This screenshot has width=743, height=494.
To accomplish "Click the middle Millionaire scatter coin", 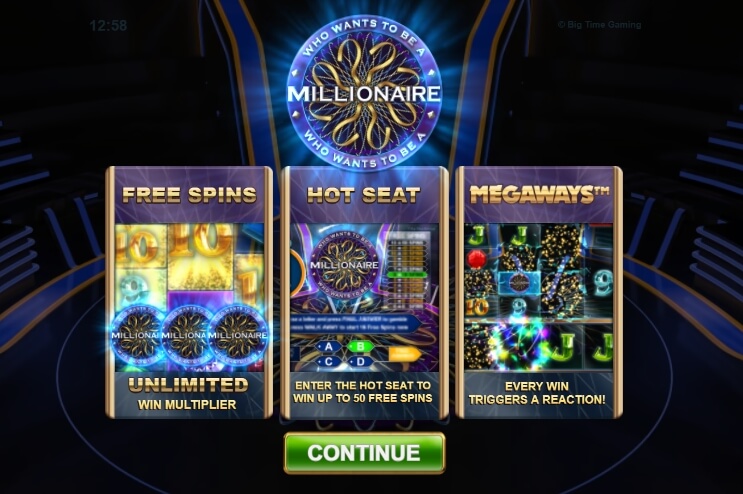I will click(x=188, y=334).
